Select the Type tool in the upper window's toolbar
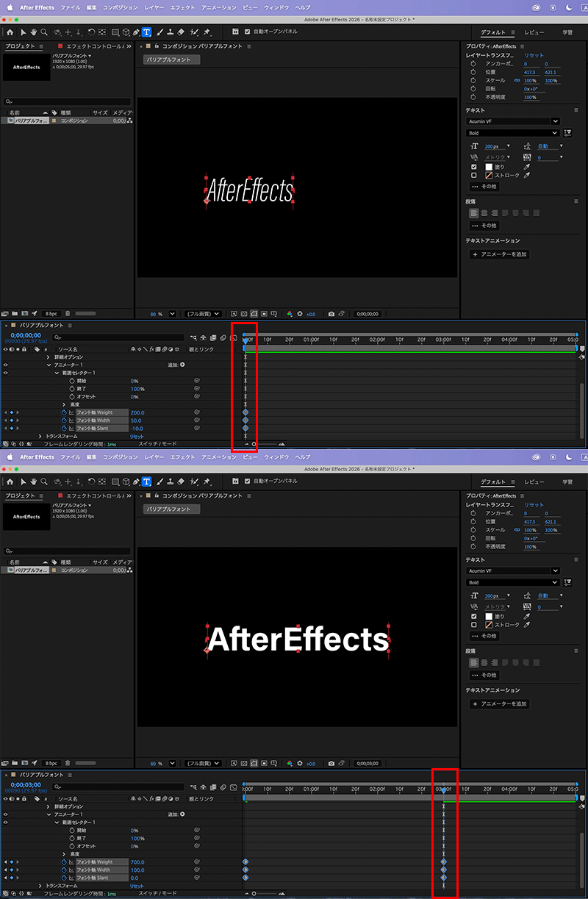The width and height of the screenshot is (588, 899). (x=146, y=32)
